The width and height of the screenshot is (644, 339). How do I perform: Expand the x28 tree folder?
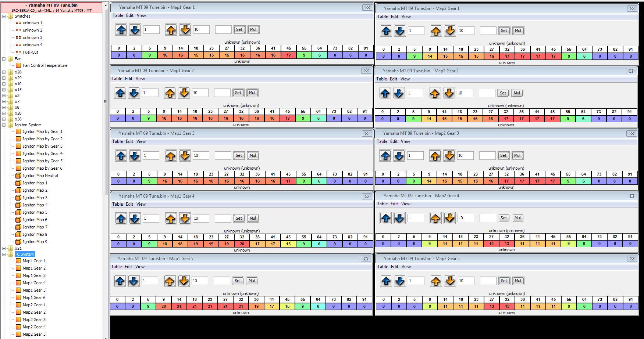(4, 72)
